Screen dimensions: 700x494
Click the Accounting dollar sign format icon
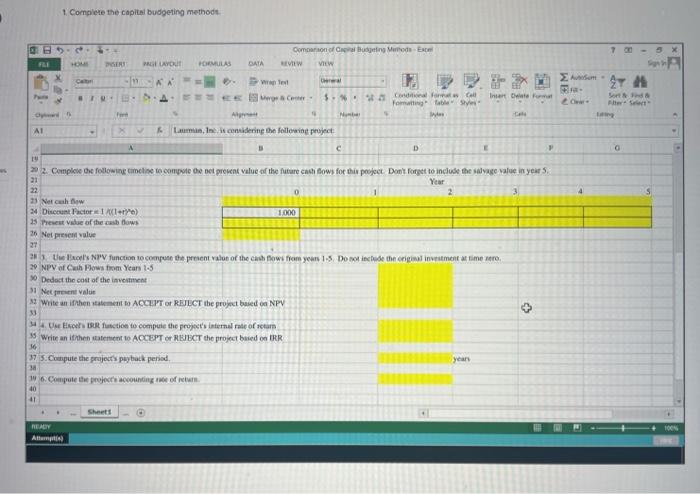coord(327,97)
